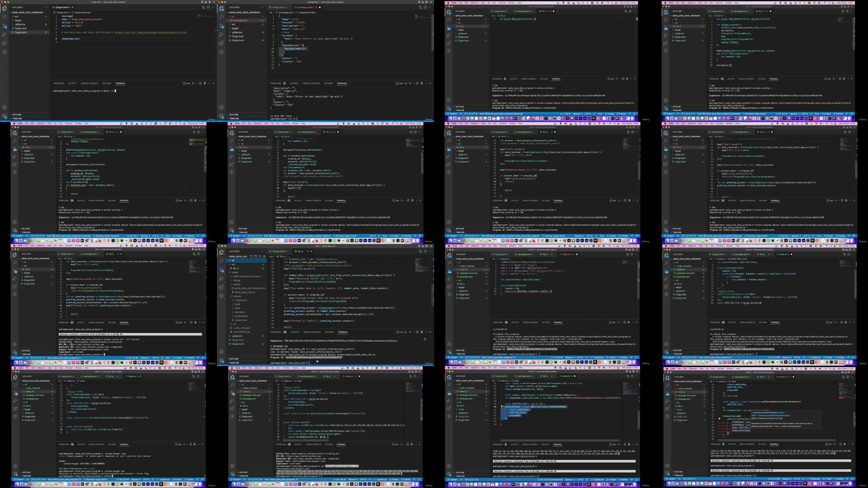This screenshot has width=868, height=488.
Task: Open Selection menu in 17:03 window menu bar
Action: [693, 369]
